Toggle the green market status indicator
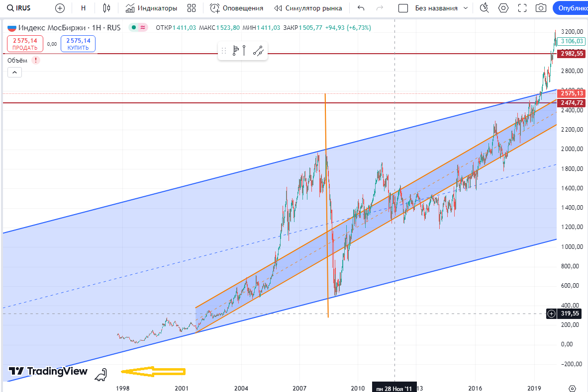Image resolution: width=588 pixels, height=392 pixels. point(133,27)
